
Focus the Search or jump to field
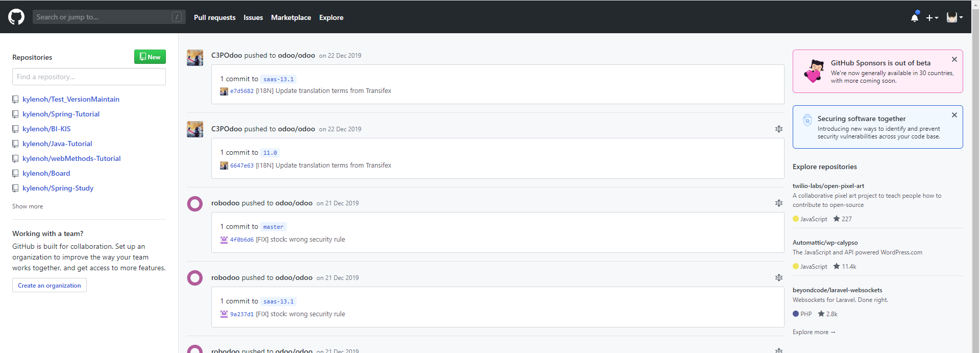(x=109, y=17)
